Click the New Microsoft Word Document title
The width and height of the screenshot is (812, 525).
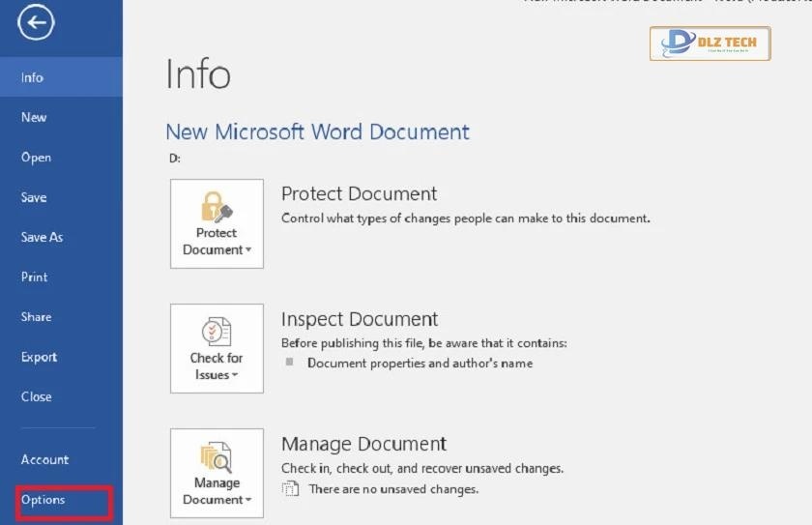tap(317, 132)
